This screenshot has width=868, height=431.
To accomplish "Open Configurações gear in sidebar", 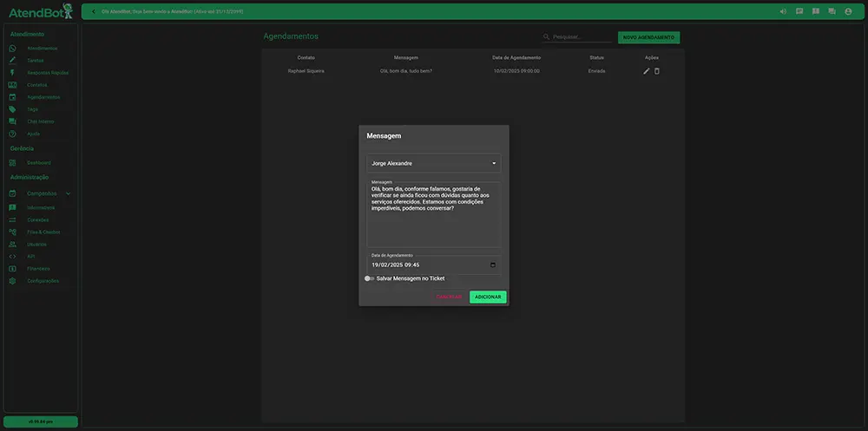I will [x=42, y=281].
